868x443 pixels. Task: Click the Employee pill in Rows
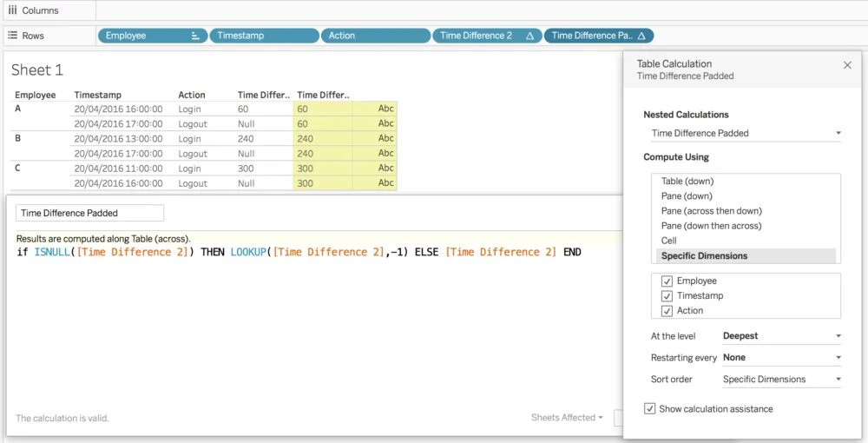pos(153,36)
